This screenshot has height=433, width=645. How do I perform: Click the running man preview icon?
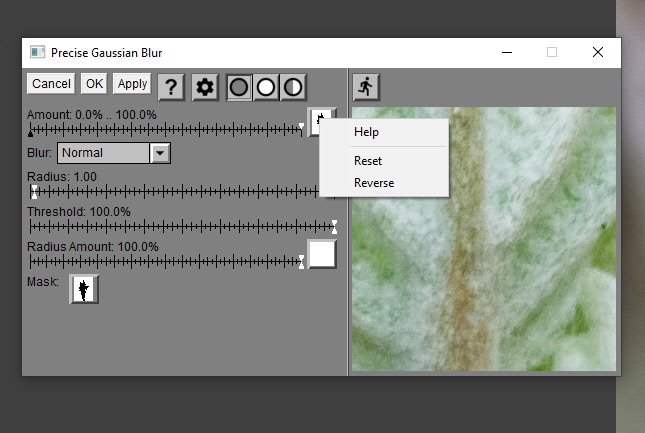pyautogui.click(x=366, y=86)
